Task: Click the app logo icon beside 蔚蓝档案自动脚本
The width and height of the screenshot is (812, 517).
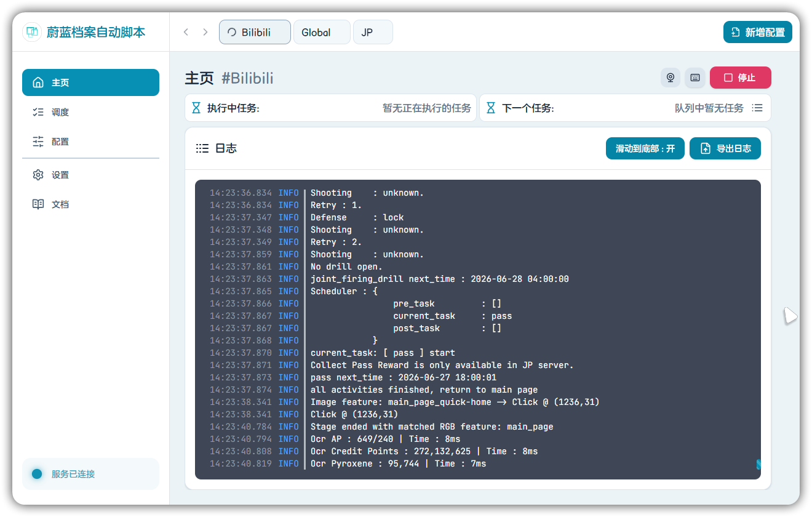Action: pos(32,32)
